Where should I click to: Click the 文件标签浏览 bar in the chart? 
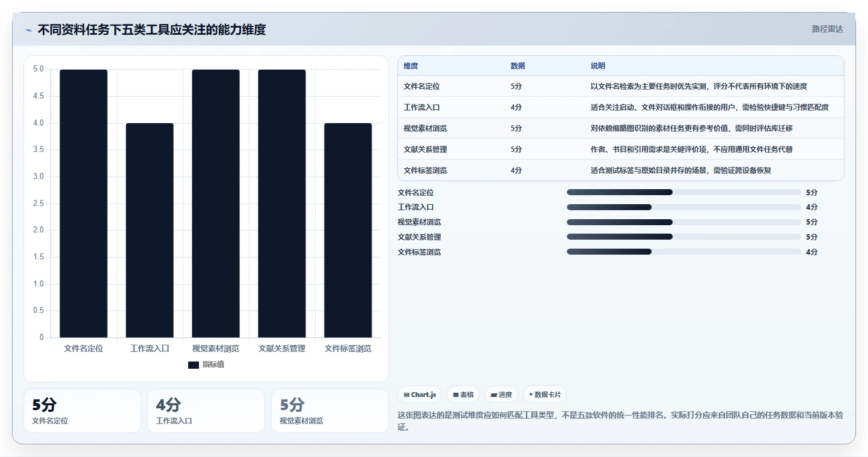pos(348,231)
